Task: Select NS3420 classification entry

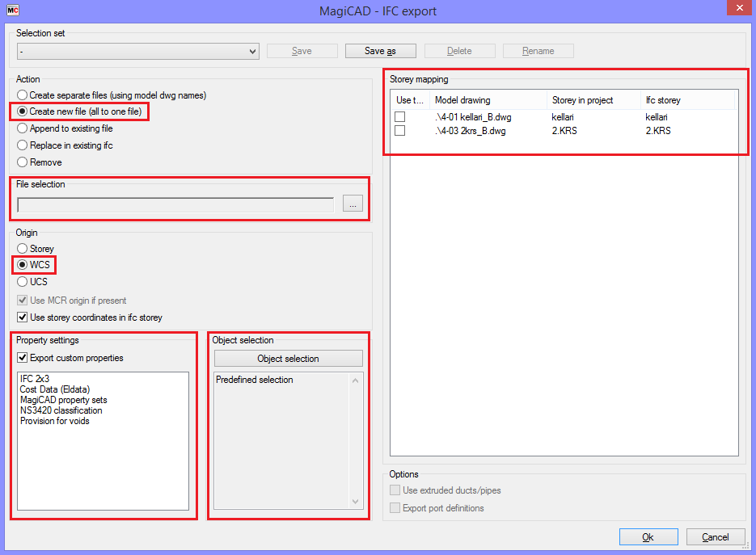Action: pos(61,410)
